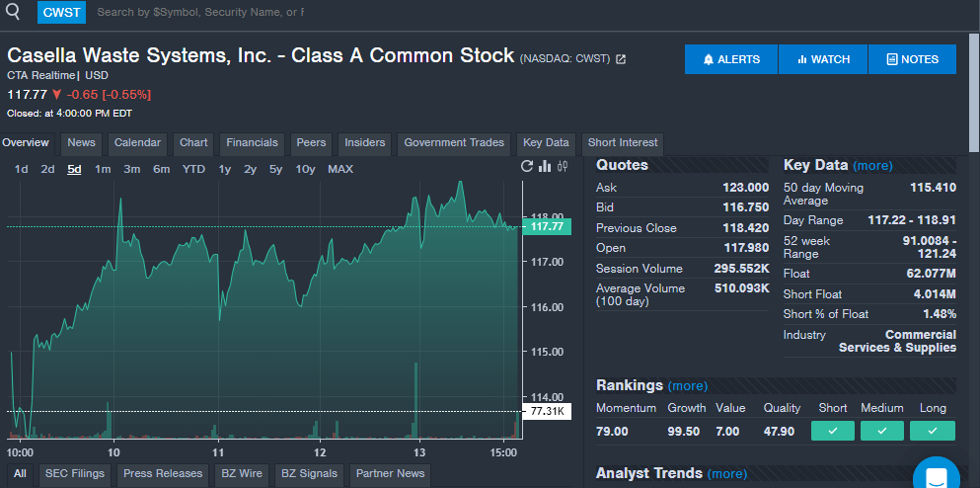
Task: Click the Momentum ranking 79.00
Action: pyautogui.click(x=612, y=432)
